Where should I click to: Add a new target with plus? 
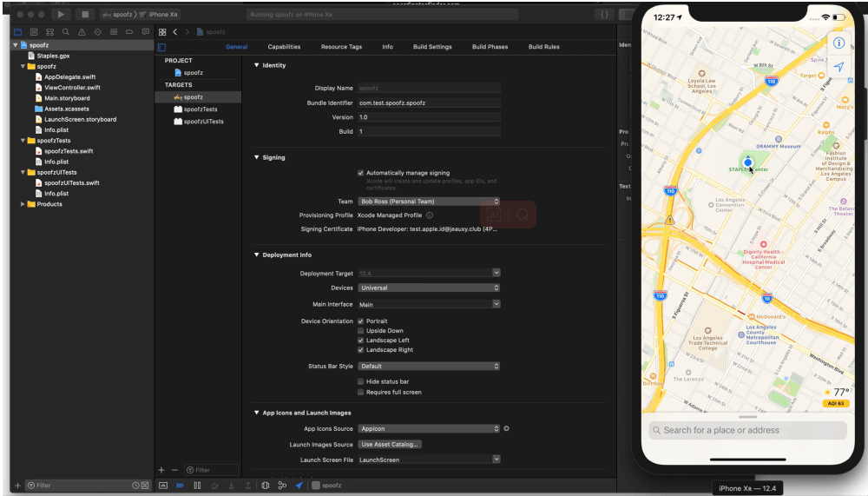(161, 470)
